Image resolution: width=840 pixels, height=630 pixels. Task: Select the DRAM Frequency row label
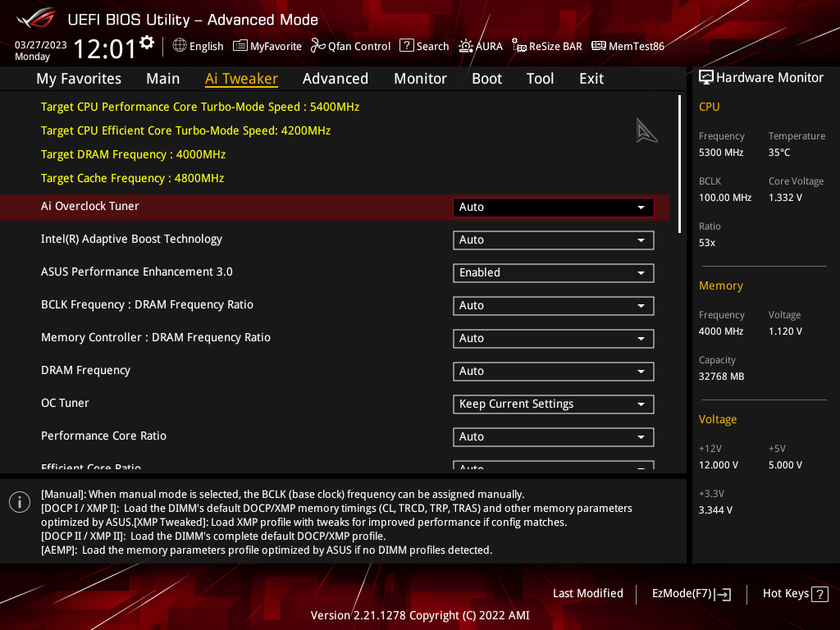click(x=85, y=370)
